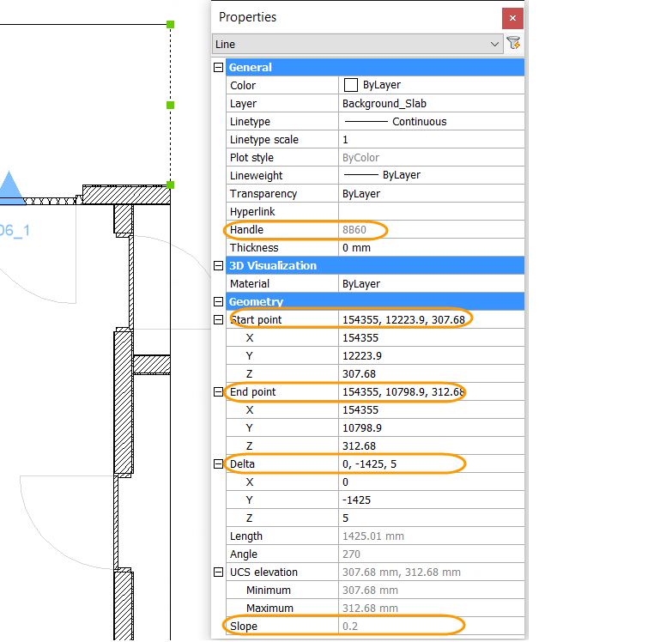Click the Handle value 8B60
Viewport: 672px width, 642px height.
[x=354, y=230]
